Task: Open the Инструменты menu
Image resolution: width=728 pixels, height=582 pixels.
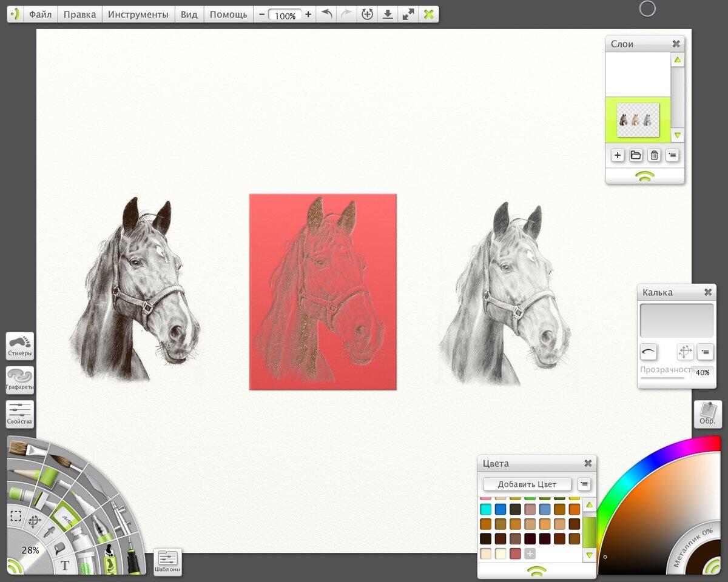Action: pyautogui.click(x=138, y=14)
